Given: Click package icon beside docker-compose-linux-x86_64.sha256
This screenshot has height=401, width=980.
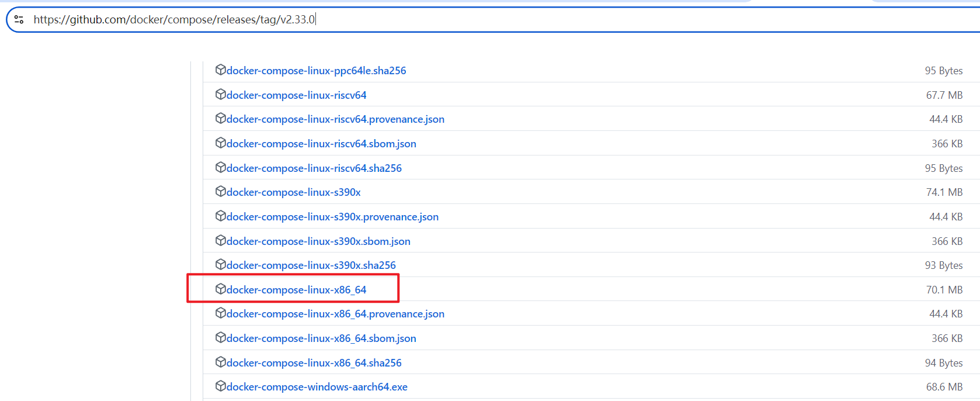Looking at the screenshot, I should (x=221, y=362).
